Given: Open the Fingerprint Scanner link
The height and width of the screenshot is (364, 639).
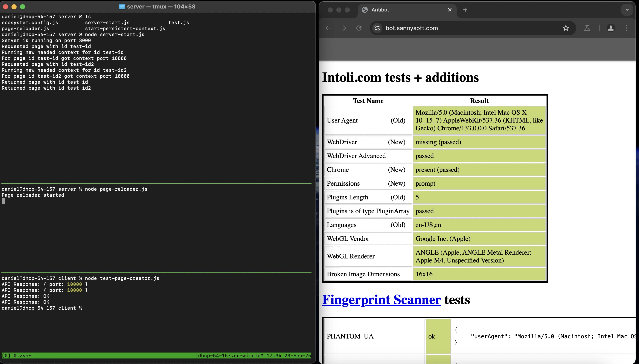Looking at the screenshot, I should click(x=381, y=299).
